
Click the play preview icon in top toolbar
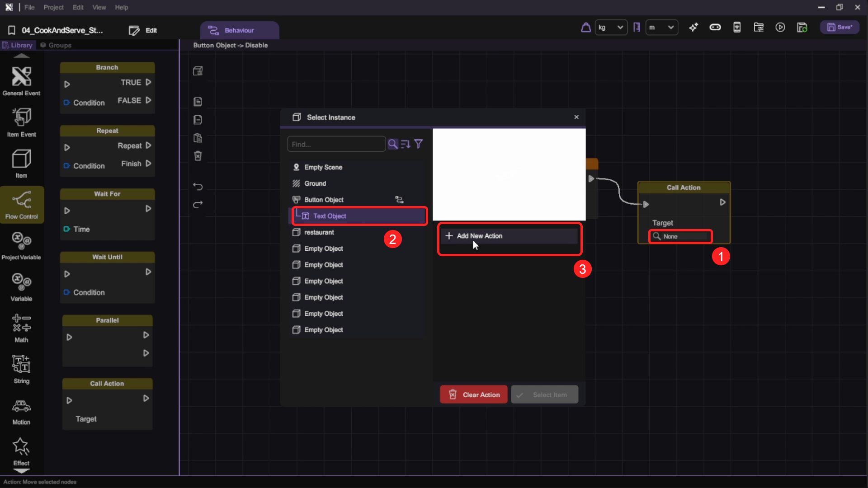tap(780, 28)
